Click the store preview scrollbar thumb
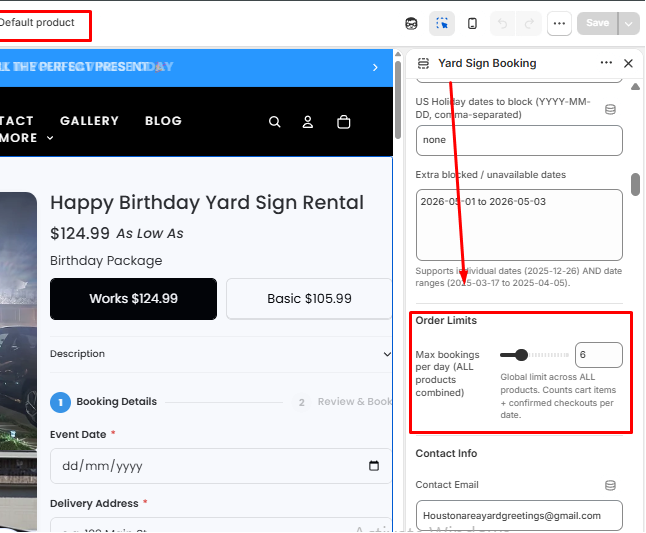Viewport: 646px width, 533px height. (398, 100)
